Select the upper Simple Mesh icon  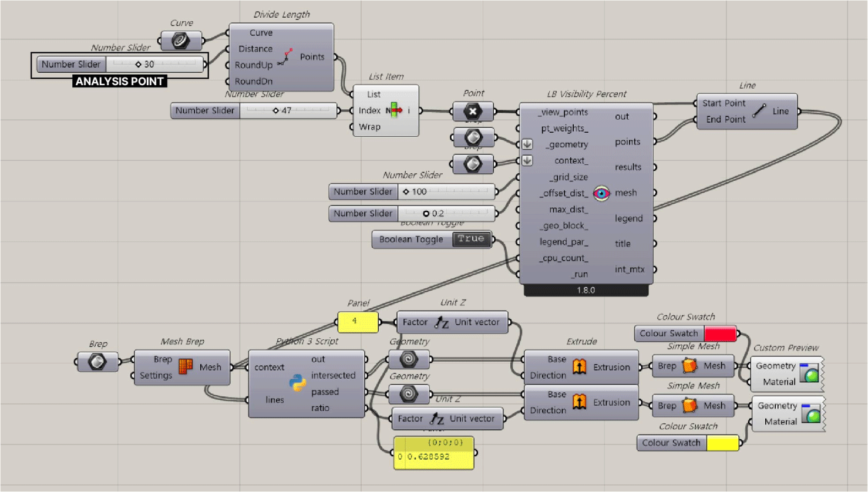coord(690,366)
